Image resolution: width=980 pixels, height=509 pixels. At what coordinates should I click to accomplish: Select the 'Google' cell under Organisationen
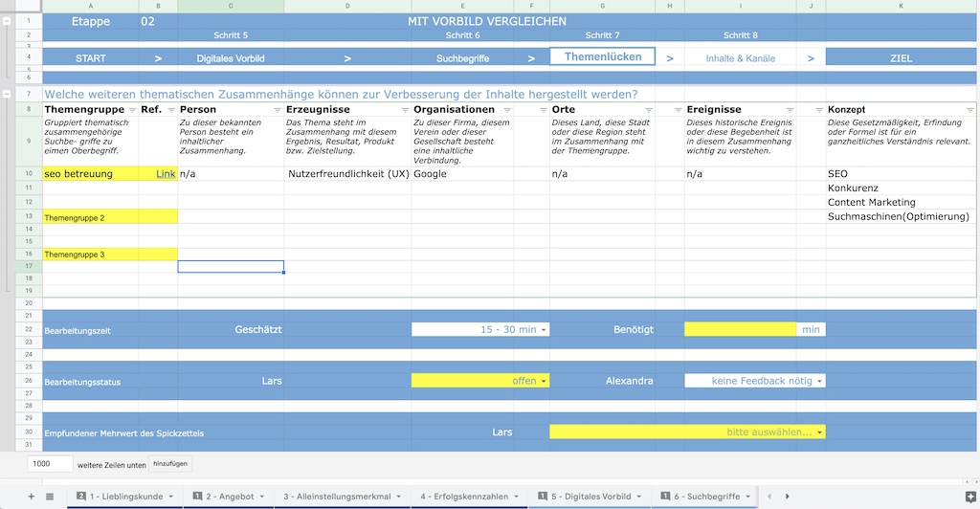click(x=462, y=173)
